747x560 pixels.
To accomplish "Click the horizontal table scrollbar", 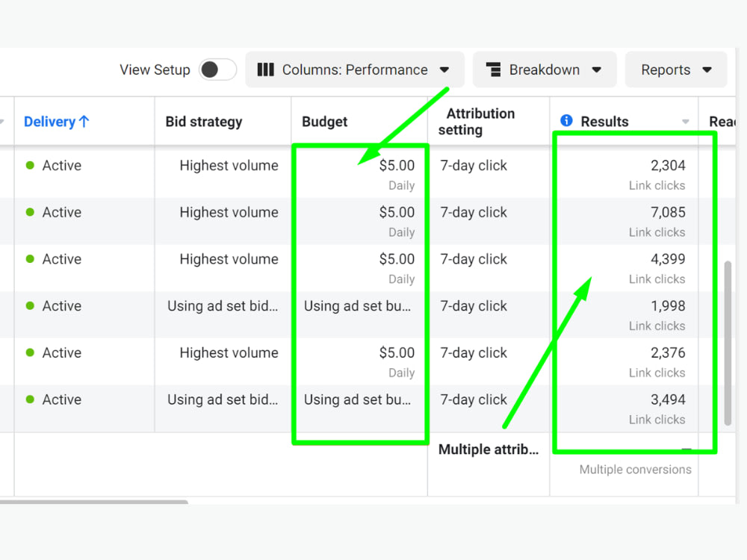I will pos(94,502).
